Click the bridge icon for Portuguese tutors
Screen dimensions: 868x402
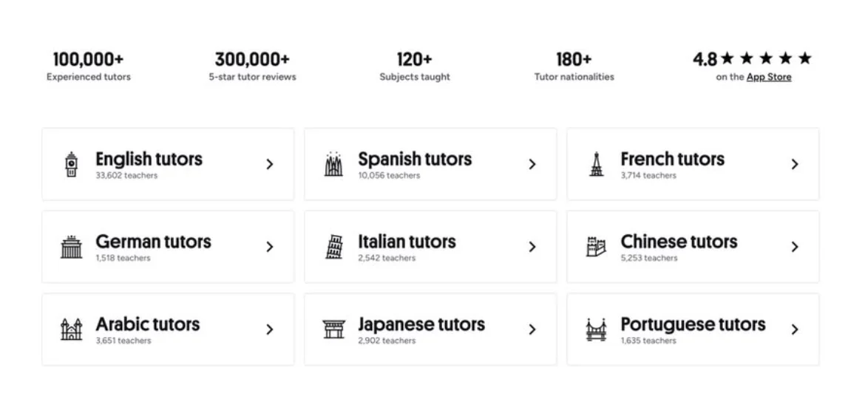[596, 330]
